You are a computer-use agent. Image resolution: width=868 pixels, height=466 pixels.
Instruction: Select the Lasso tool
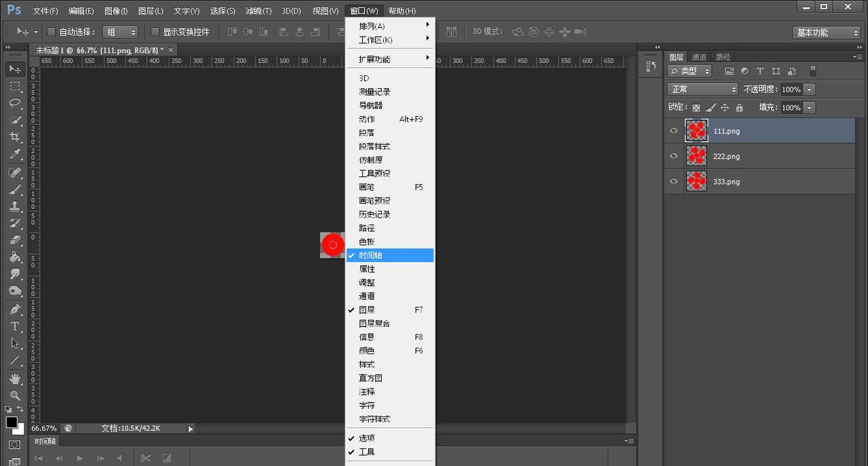pos(15,103)
